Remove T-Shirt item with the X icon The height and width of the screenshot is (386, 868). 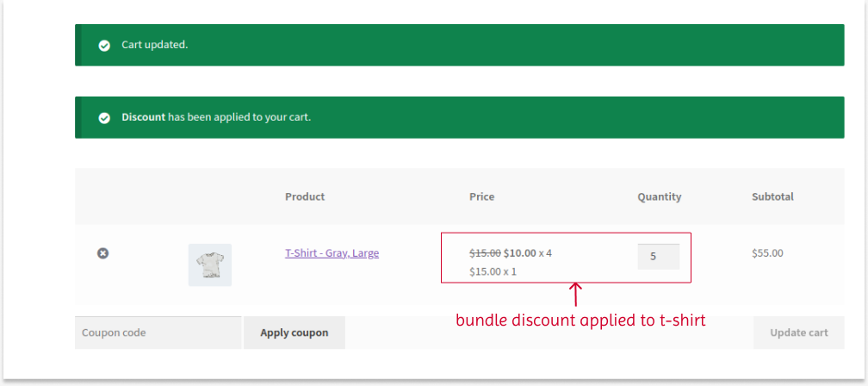(x=103, y=253)
